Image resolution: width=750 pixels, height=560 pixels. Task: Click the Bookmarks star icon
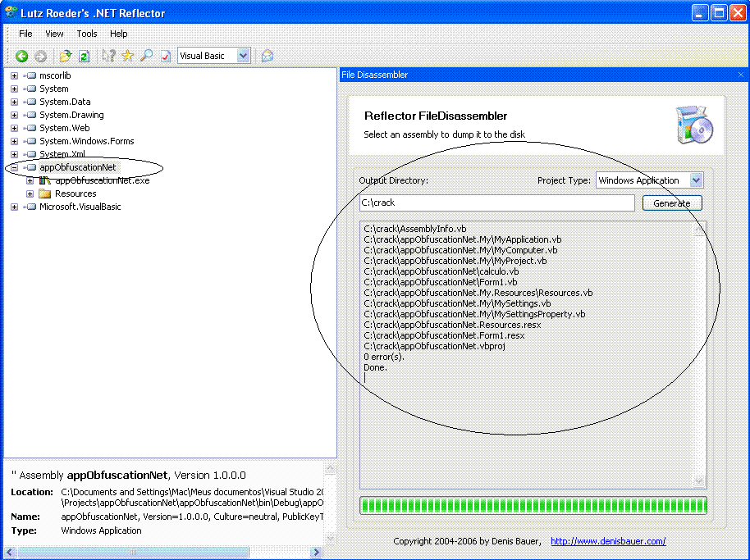(x=128, y=56)
